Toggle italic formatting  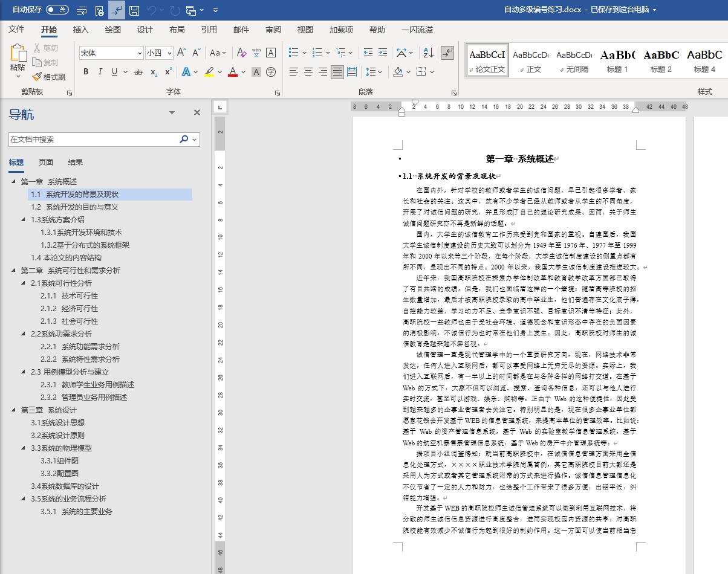[100, 71]
